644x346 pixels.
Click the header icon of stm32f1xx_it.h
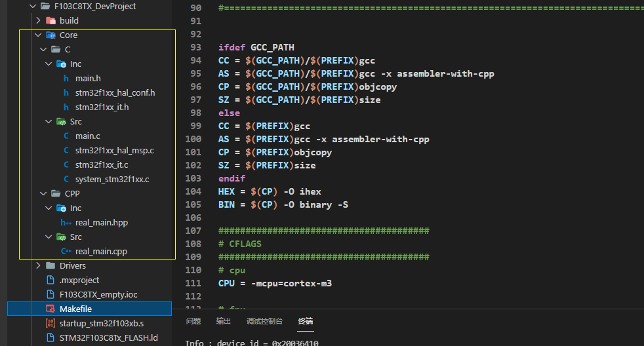tap(66, 107)
